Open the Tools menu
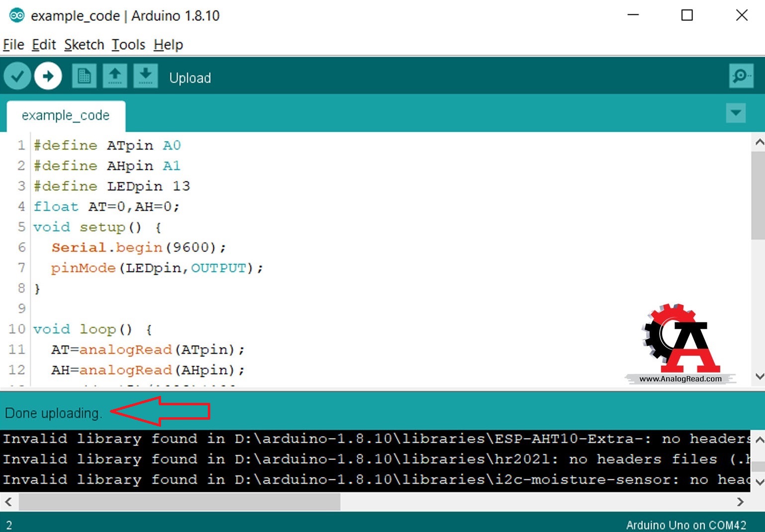The image size is (765, 532). pyautogui.click(x=128, y=45)
